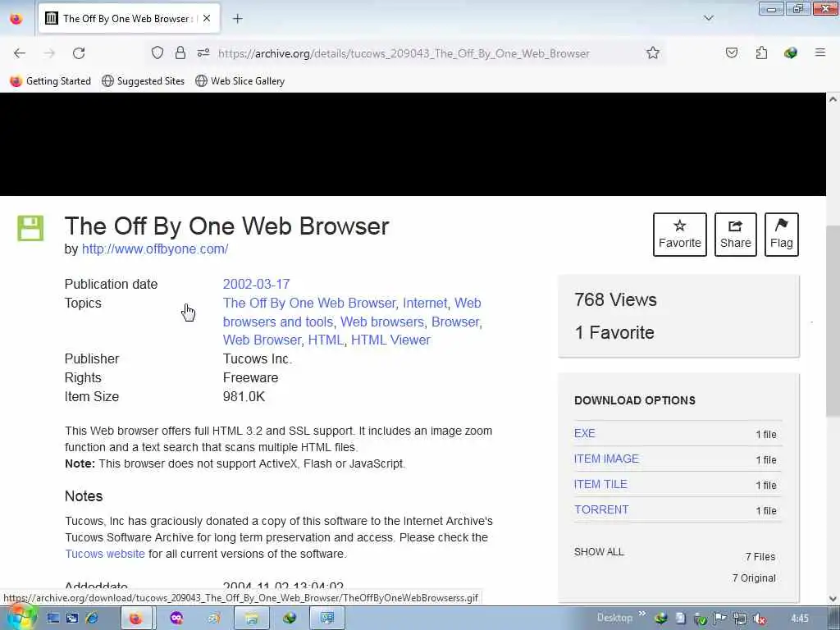Open the HTML Viewer topic link
Viewport: 840px width, 630px height.
click(390, 340)
